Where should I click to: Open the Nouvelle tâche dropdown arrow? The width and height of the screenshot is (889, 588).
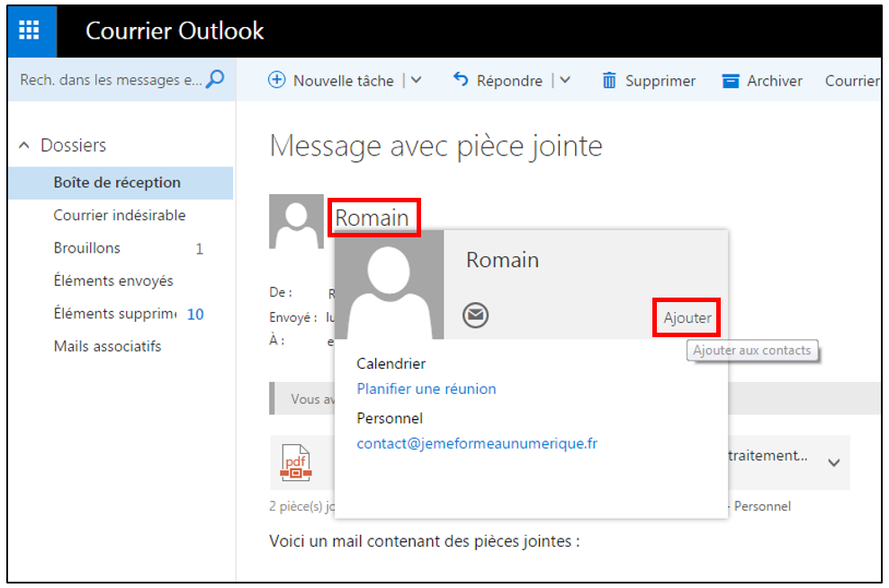[x=416, y=80]
